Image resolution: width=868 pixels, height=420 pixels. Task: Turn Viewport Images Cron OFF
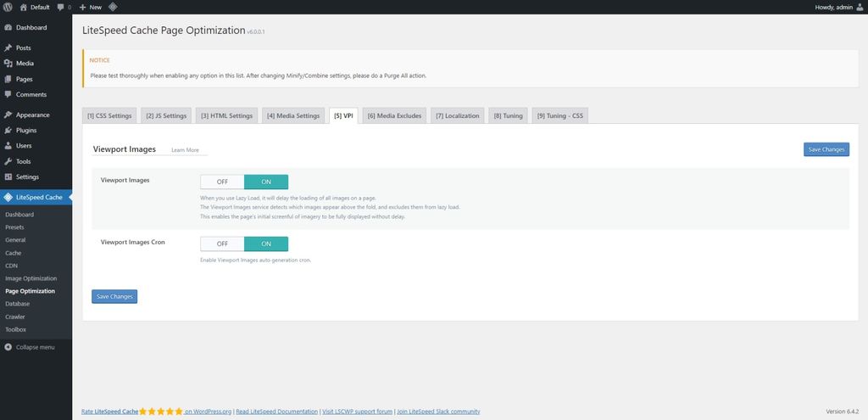click(x=222, y=244)
